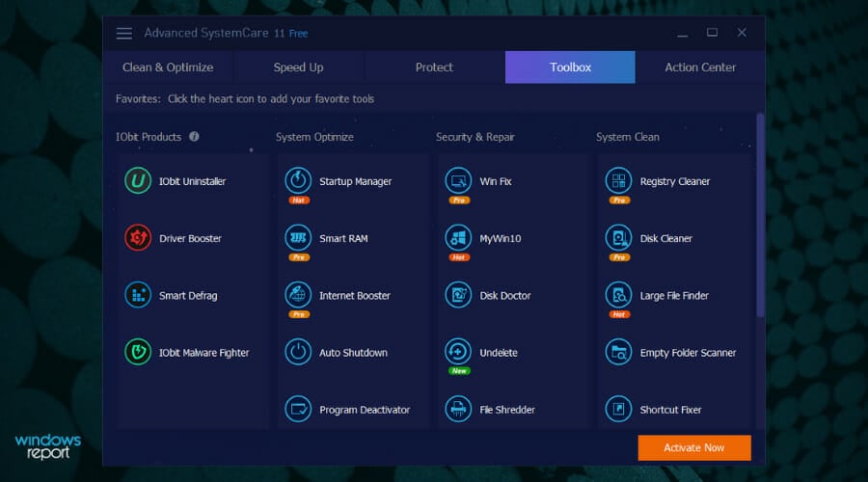This screenshot has height=482, width=868.
Task: Click the New badge under Undelete
Action: point(459,371)
